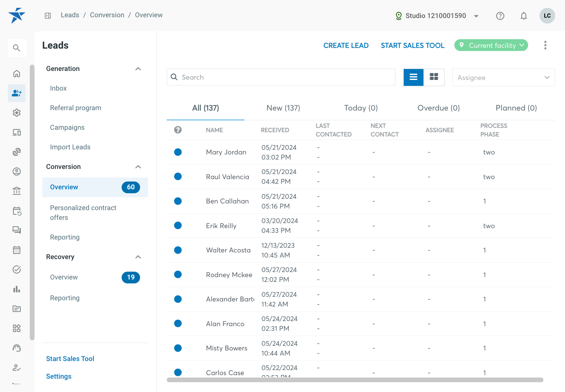Open the Settings link in Leads panel

[59, 376]
